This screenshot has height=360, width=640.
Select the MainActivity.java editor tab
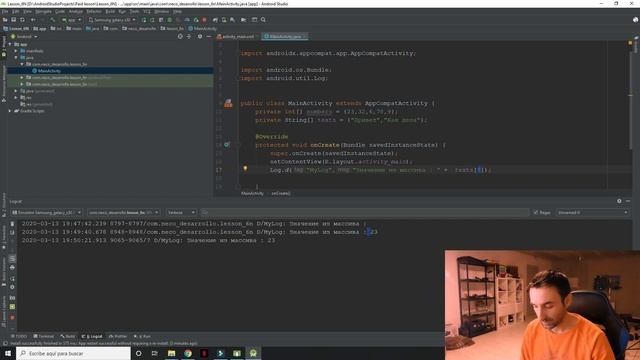pos(285,36)
